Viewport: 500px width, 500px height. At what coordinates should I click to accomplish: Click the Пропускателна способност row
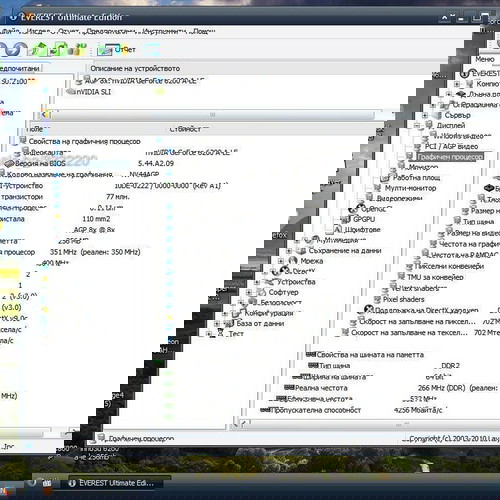315,410
